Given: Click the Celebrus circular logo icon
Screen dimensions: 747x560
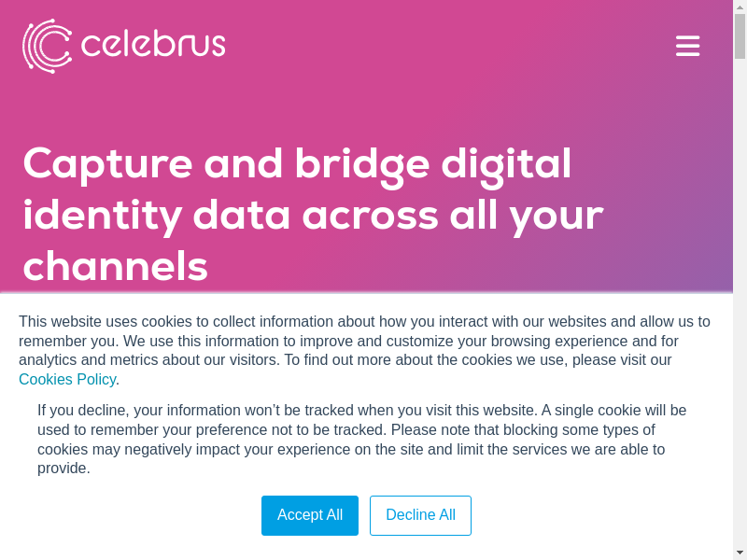Looking at the screenshot, I should [47, 46].
